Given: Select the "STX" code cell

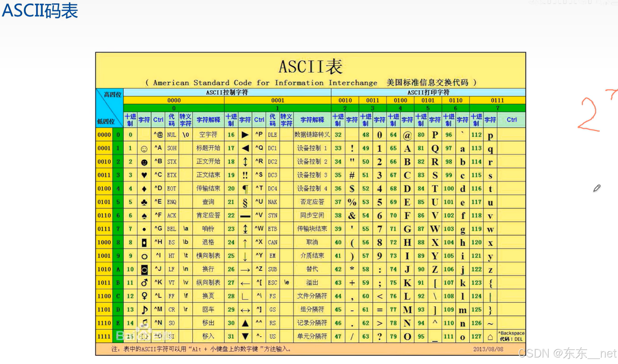Looking at the screenshot, I should 171,162.
